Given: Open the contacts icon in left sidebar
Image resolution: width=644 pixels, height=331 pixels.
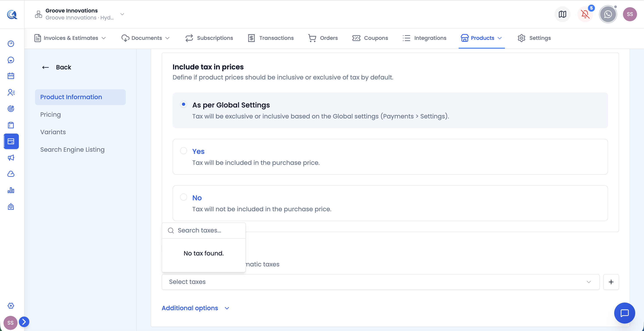Looking at the screenshot, I should pyautogui.click(x=11, y=92).
